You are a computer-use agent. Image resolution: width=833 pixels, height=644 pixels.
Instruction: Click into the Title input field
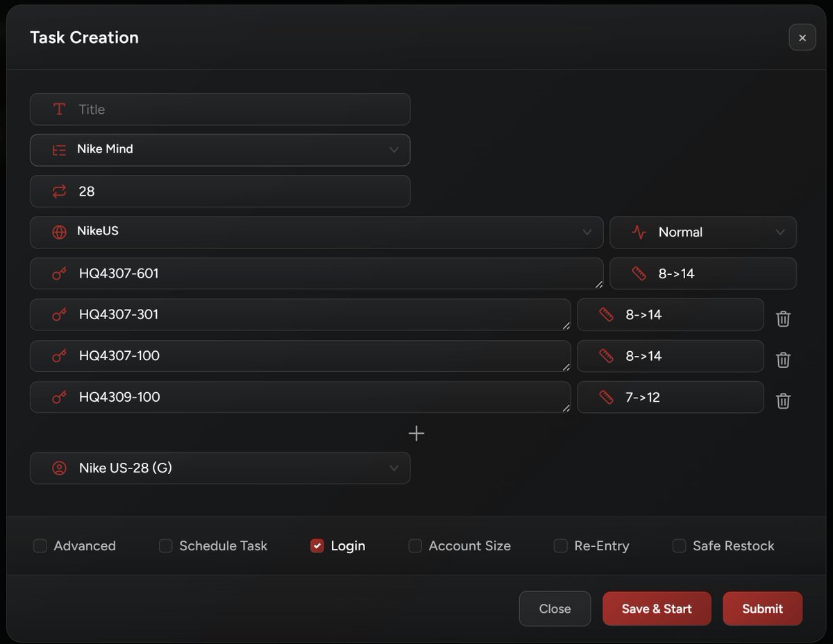pyautogui.click(x=220, y=109)
